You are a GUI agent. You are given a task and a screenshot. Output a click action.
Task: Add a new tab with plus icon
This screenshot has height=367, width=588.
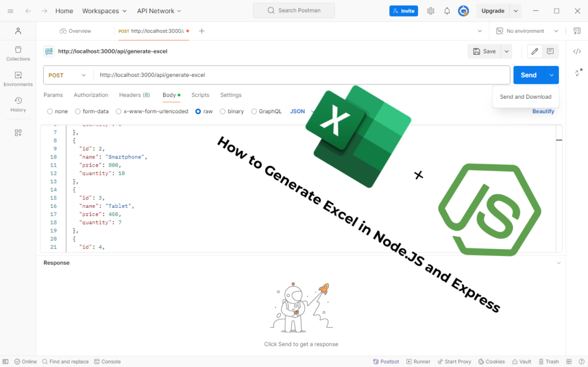coord(202,31)
